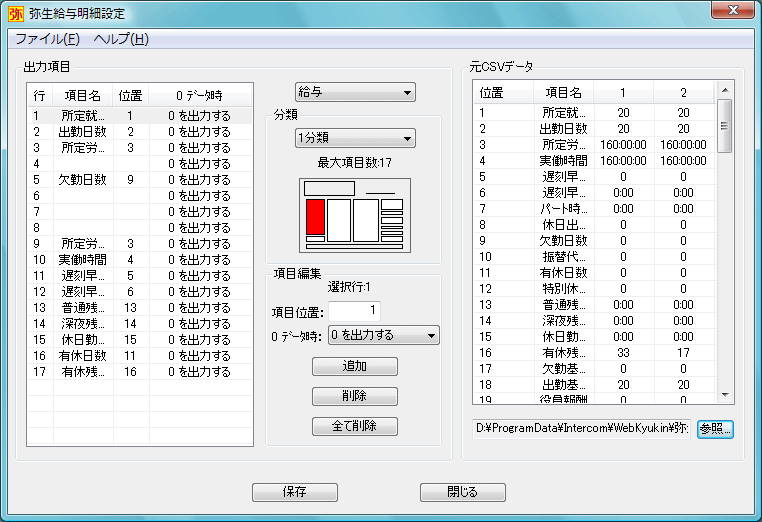Click the 弥生 app icon in title bar
Image resolution: width=762 pixels, height=522 pixels.
[16, 14]
